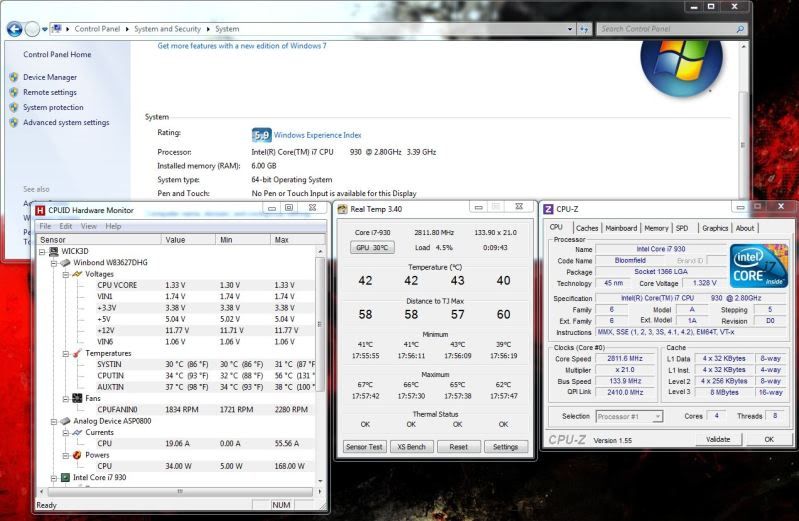The image size is (799, 521).
Task: Click the CPU-Z title bar icon
Action: pyautogui.click(x=548, y=209)
